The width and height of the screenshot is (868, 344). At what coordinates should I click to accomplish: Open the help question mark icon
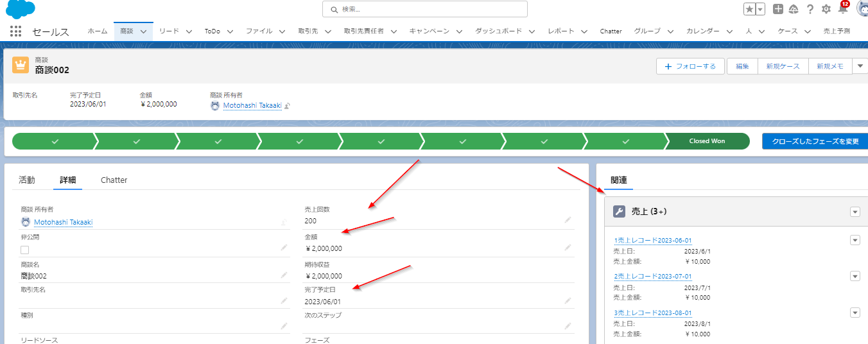click(810, 9)
